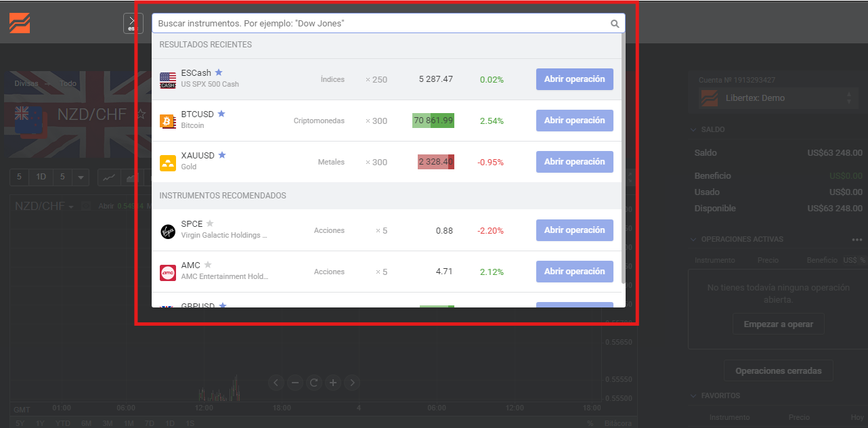This screenshot has width=868, height=428.
Task: Click the red AMC logo icon
Action: click(x=168, y=273)
